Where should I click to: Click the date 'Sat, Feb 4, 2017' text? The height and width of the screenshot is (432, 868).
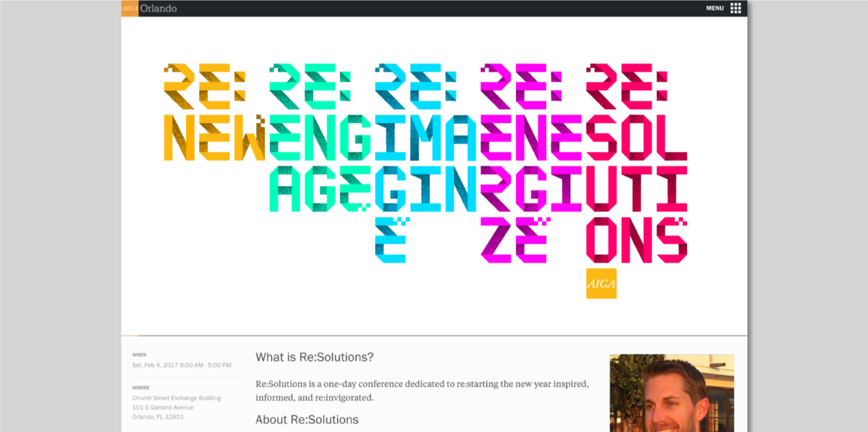156,365
